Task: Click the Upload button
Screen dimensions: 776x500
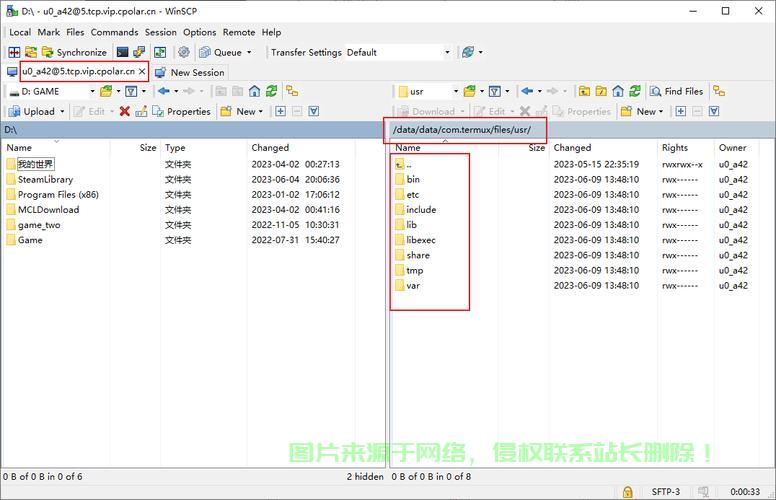Action: point(32,111)
